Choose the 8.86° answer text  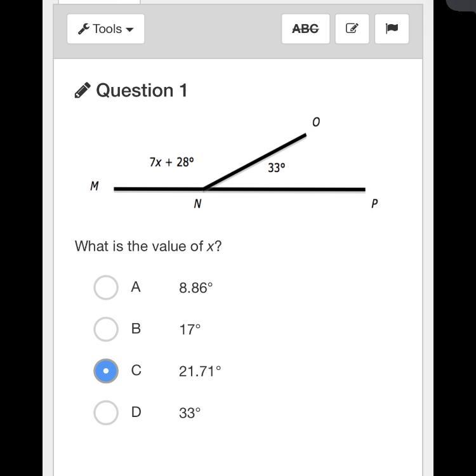click(x=196, y=288)
